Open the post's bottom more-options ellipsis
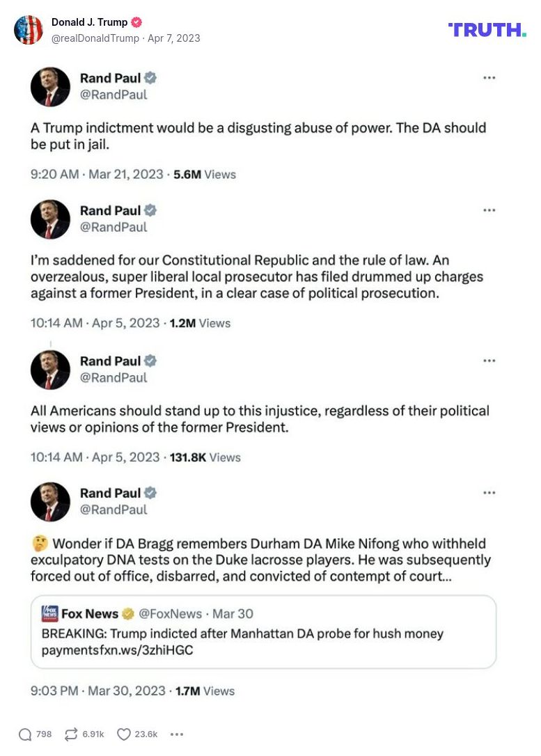 [x=177, y=734]
